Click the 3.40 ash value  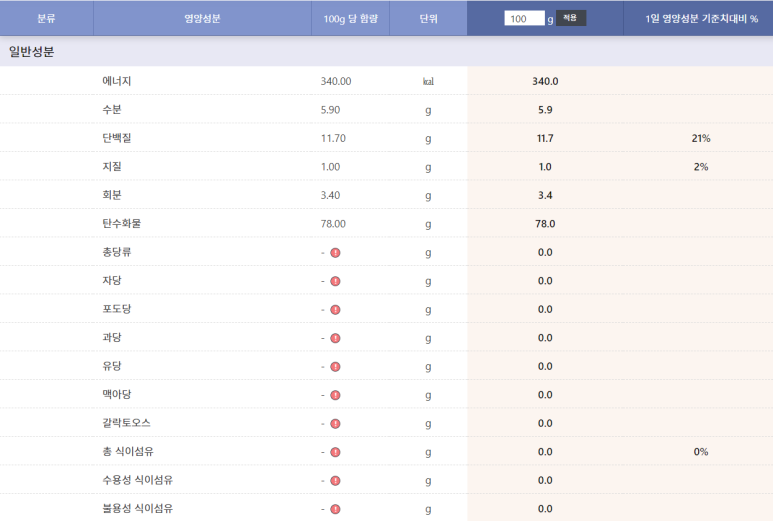pyautogui.click(x=330, y=195)
